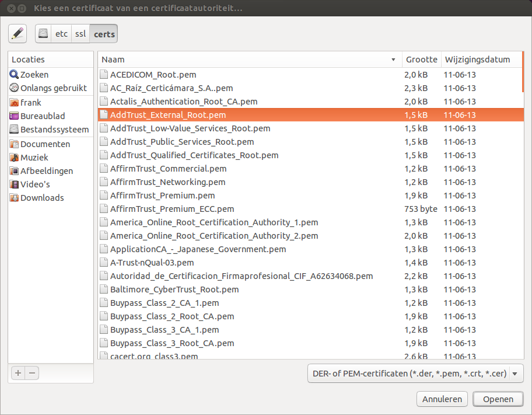Viewport: 532px width, 415px height.
Task: Select Bestandssysteem in the sidebar
Action: (x=54, y=130)
